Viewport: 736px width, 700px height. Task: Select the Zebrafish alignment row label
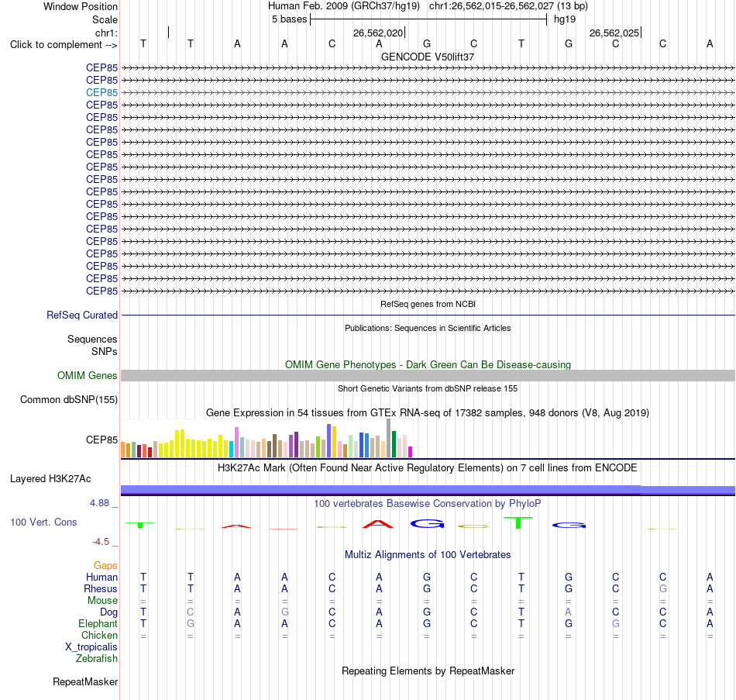[x=97, y=659]
